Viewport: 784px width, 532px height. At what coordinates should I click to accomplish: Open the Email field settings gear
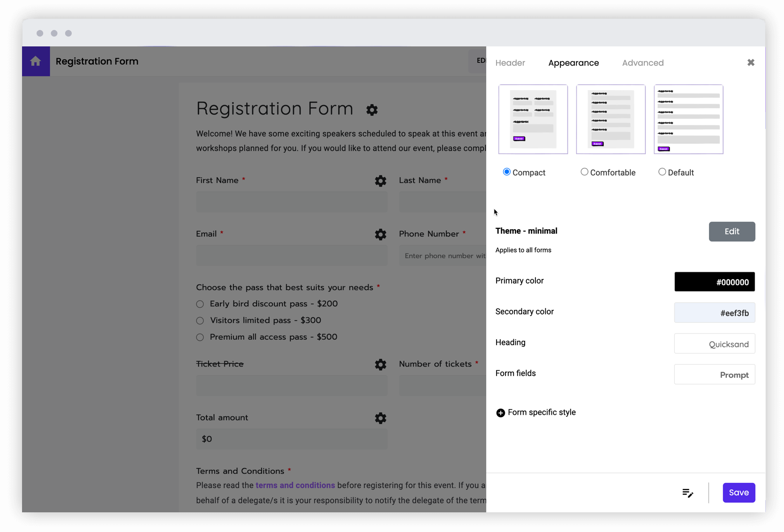coord(380,234)
